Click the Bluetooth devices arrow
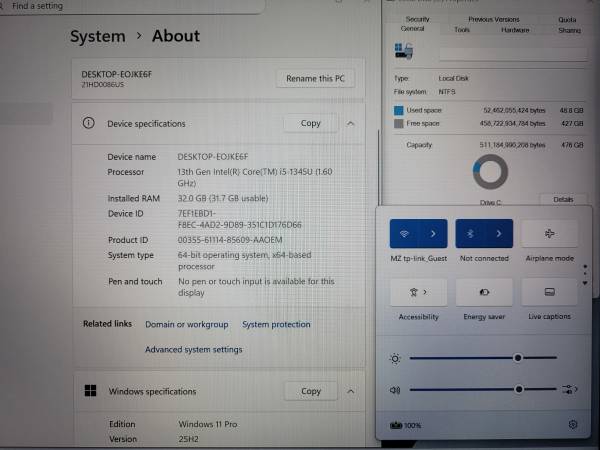This screenshot has height=450, width=600. 499,234
